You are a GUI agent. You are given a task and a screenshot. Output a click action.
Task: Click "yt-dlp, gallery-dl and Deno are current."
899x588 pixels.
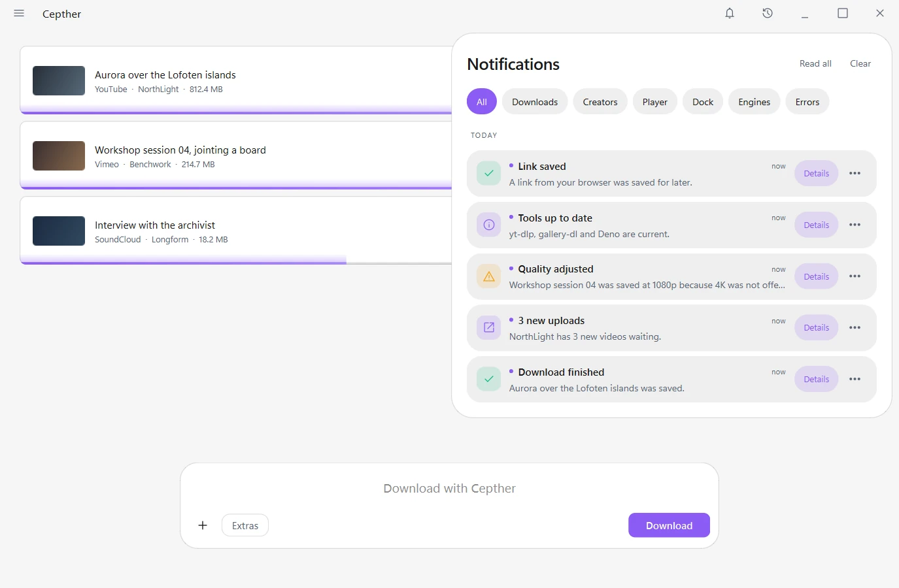click(x=589, y=234)
